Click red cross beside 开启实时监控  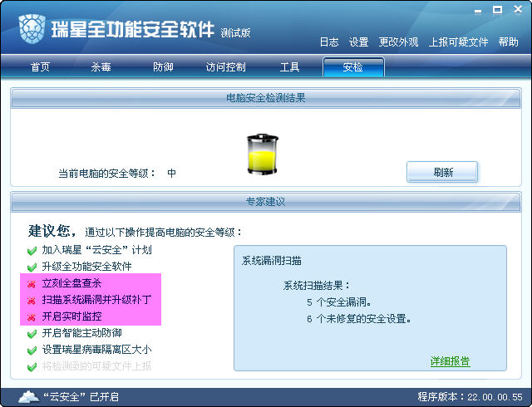pos(32,317)
